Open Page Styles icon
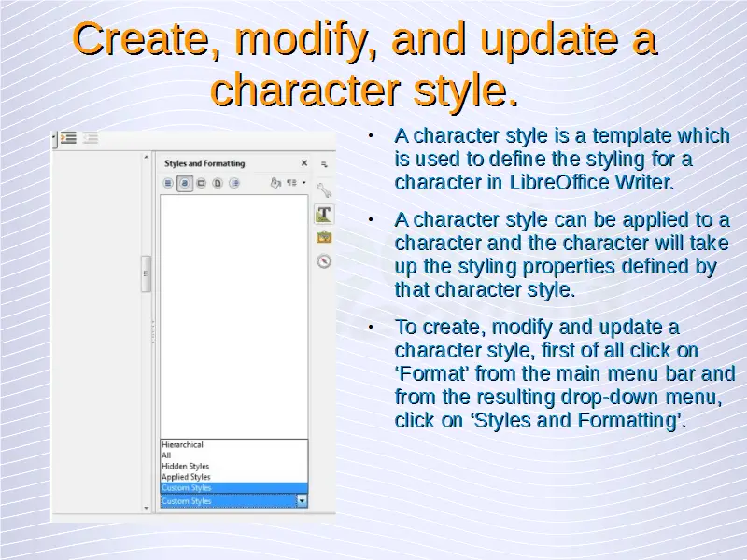Image resolution: width=747 pixels, height=560 pixels. (217, 184)
